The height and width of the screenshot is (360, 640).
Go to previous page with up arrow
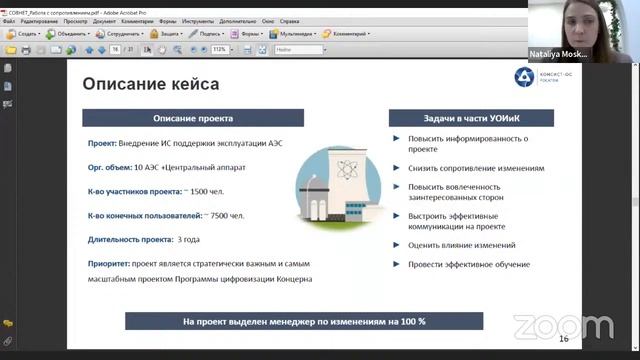pyautogui.click(x=89, y=50)
